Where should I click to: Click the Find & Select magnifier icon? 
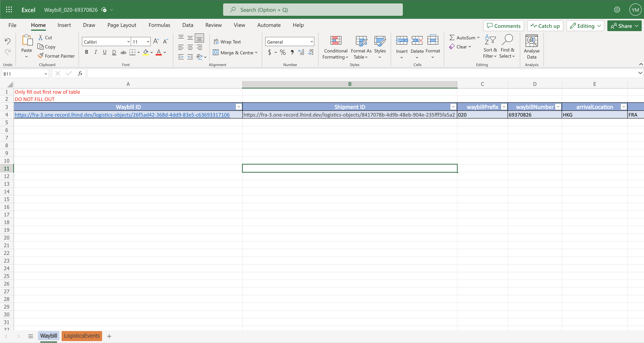(x=507, y=40)
